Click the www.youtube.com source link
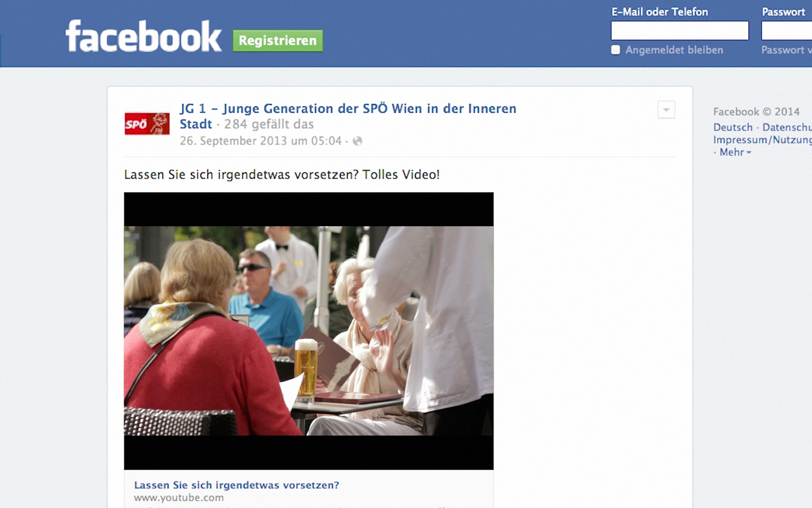 coord(179,497)
